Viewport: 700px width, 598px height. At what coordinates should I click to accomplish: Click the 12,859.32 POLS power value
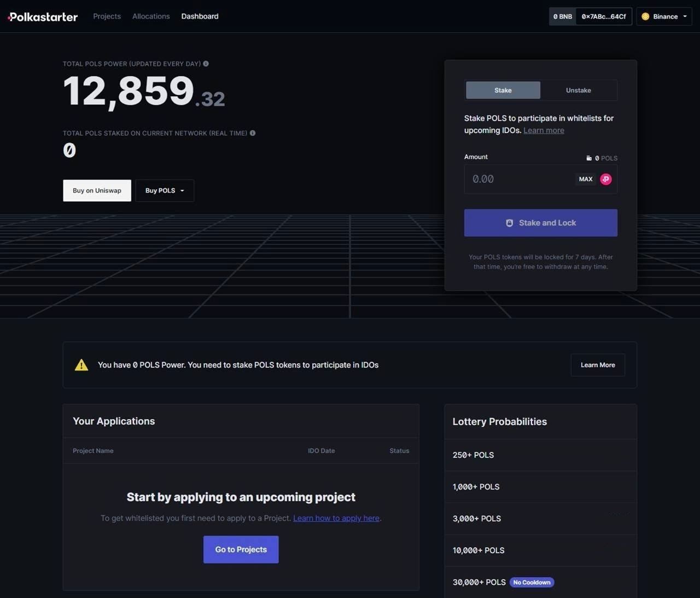pyautogui.click(x=144, y=91)
